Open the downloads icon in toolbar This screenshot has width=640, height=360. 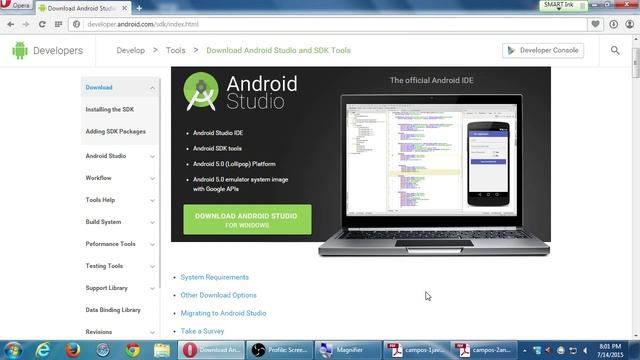613,24
